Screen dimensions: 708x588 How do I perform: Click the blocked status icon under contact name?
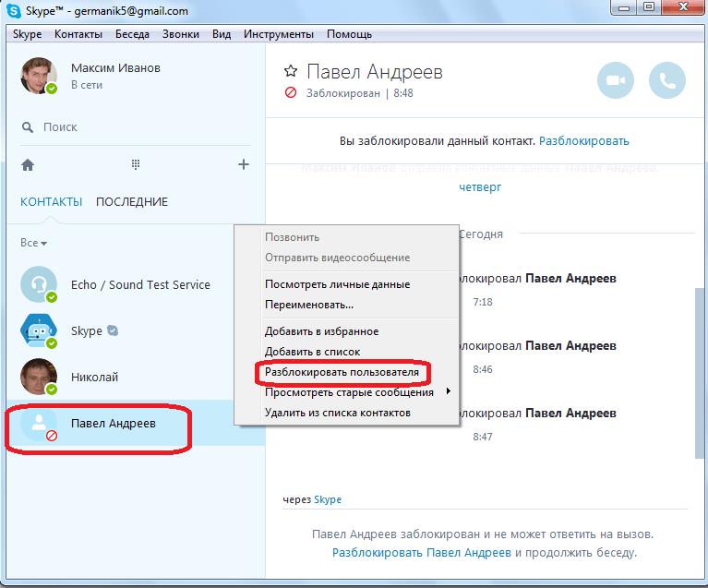point(291,92)
